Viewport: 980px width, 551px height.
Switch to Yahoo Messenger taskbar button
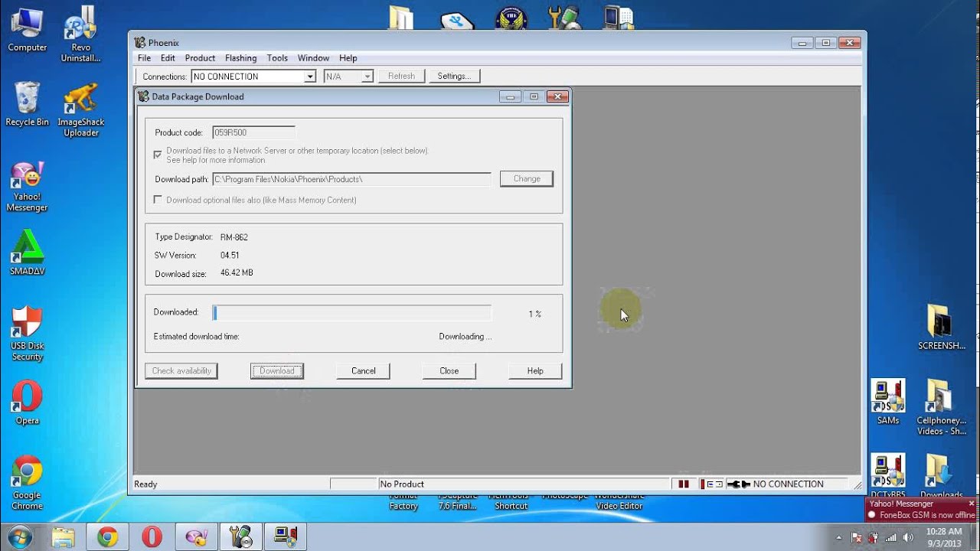197,537
